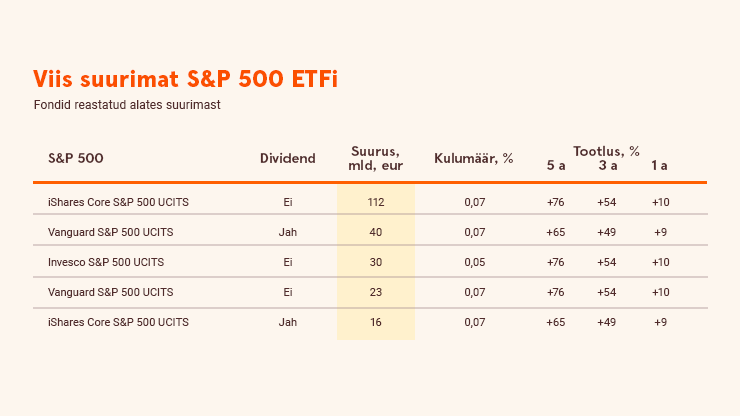Click the "Kulumäär, %" column header
Viewport: 740px width, 416px height.
(x=474, y=158)
